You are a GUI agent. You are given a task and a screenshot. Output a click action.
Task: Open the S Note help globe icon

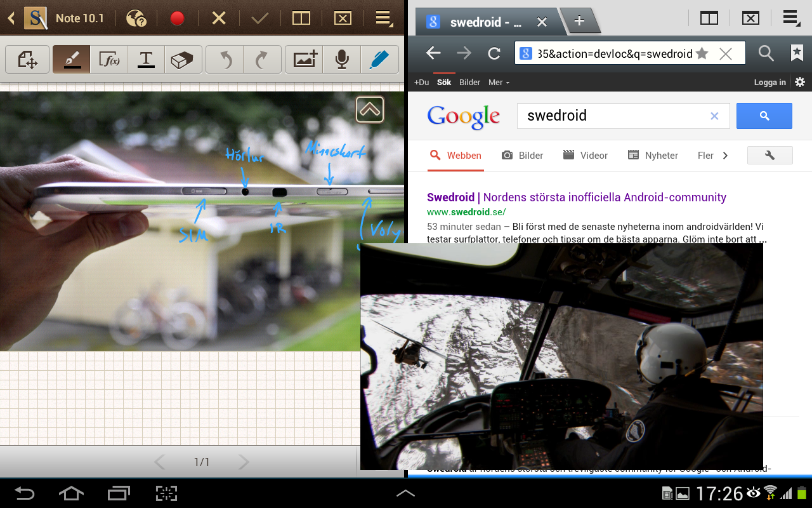coord(136,18)
